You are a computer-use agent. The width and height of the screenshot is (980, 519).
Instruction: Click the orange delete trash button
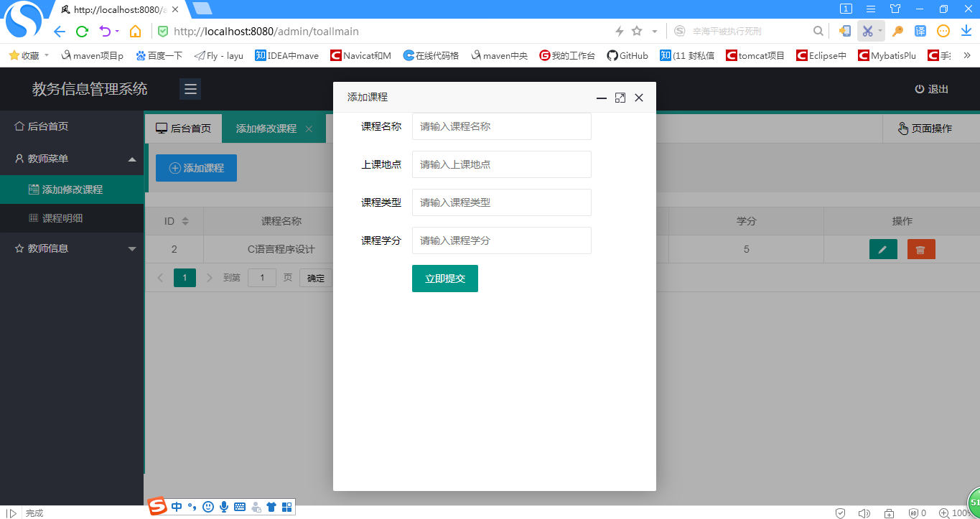(921, 249)
